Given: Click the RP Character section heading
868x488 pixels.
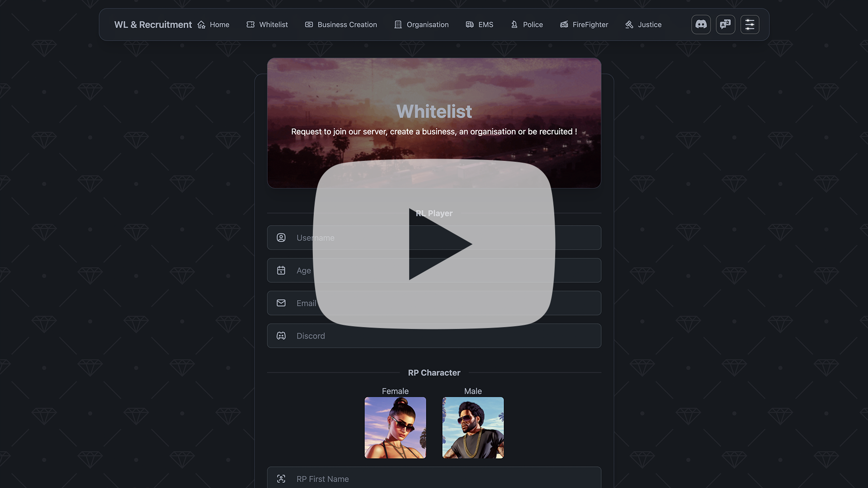Looking at the screenshot, I should (x=434, y=373).
